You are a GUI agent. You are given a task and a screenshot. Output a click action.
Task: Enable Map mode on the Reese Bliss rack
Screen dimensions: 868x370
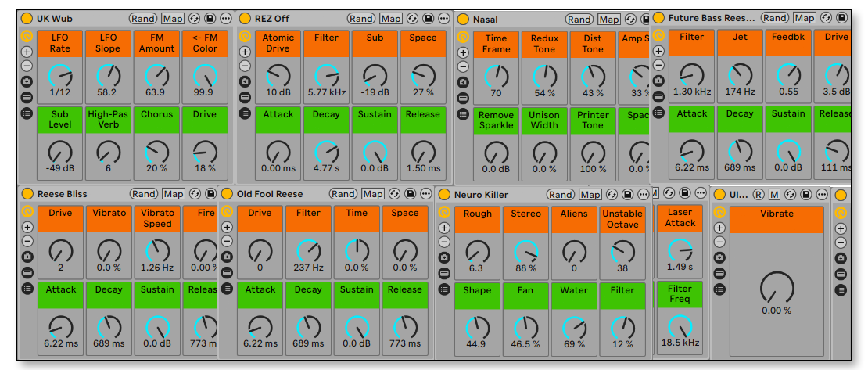pyautogui.click(x=174, y=194)
